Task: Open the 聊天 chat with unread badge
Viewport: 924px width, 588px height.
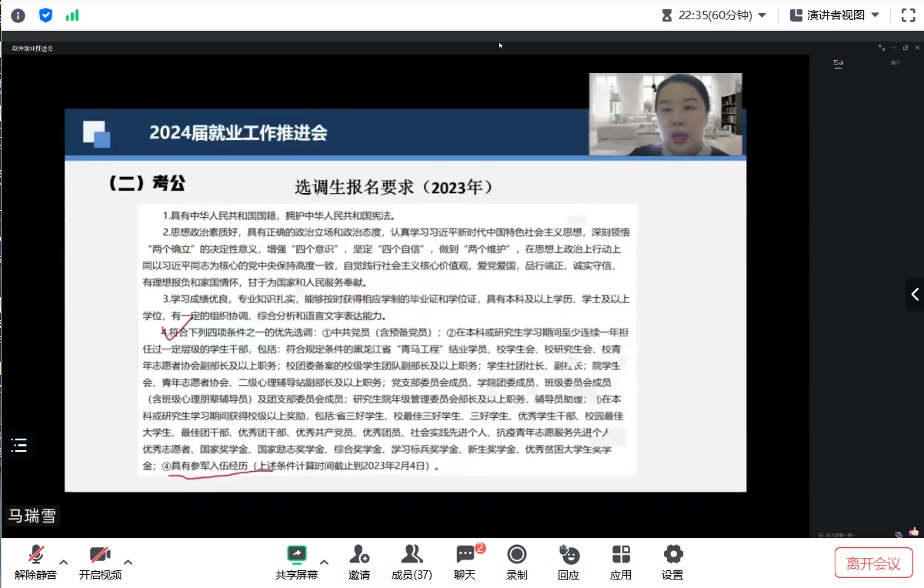Action: tap(465, 562)
